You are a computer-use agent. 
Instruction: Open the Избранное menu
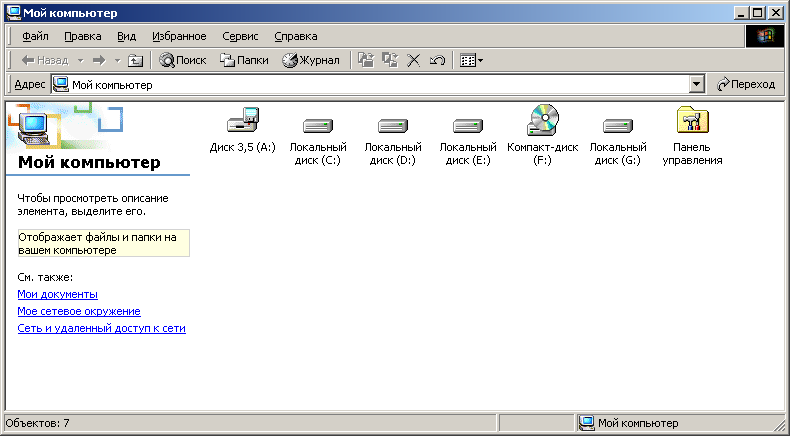179,36
